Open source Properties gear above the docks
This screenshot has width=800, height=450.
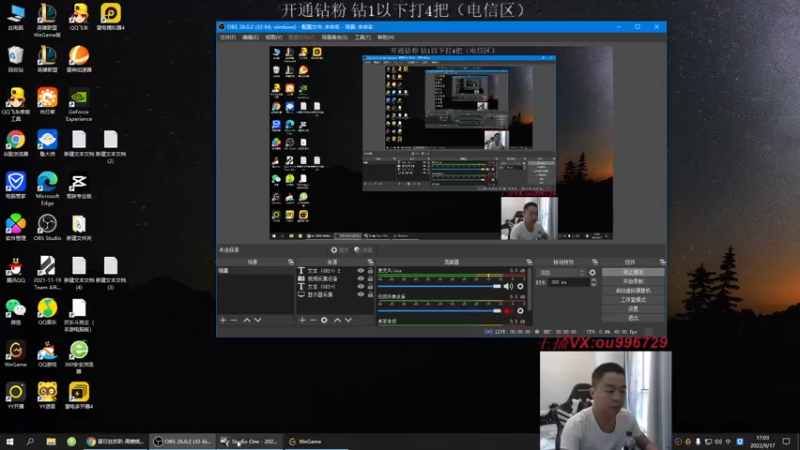[339, 250]
